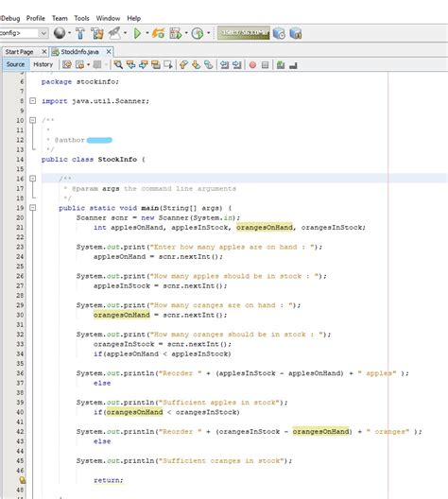Click Next Bookmark icon
This screenshot has height=499, width=448.
click(196, 65)
